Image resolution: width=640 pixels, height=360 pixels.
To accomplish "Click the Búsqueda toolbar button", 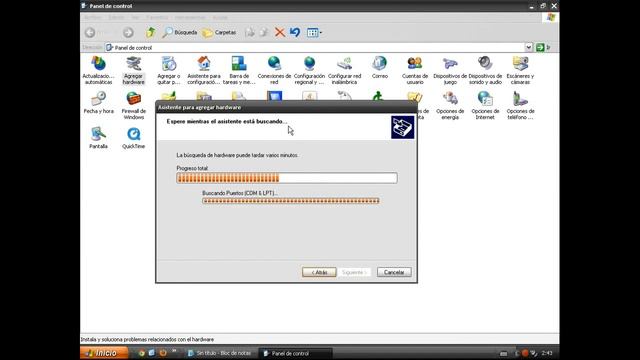I will [x=180, y=32].
